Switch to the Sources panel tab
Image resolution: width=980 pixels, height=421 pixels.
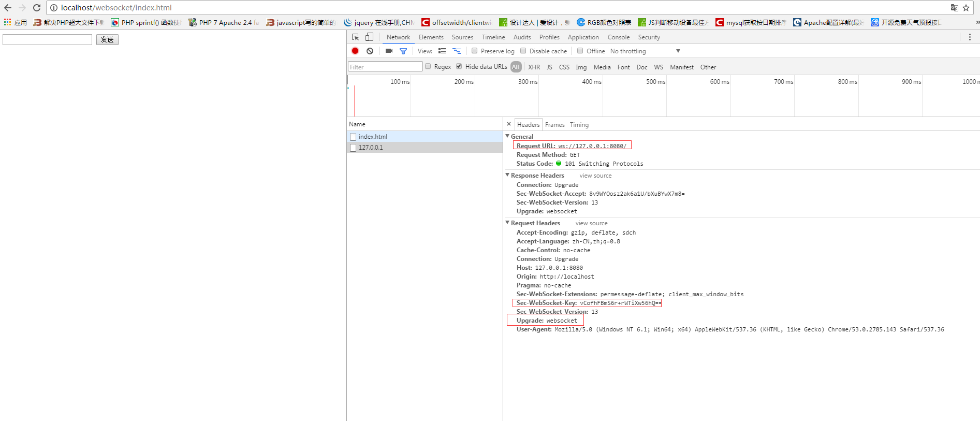coord(462,37)
